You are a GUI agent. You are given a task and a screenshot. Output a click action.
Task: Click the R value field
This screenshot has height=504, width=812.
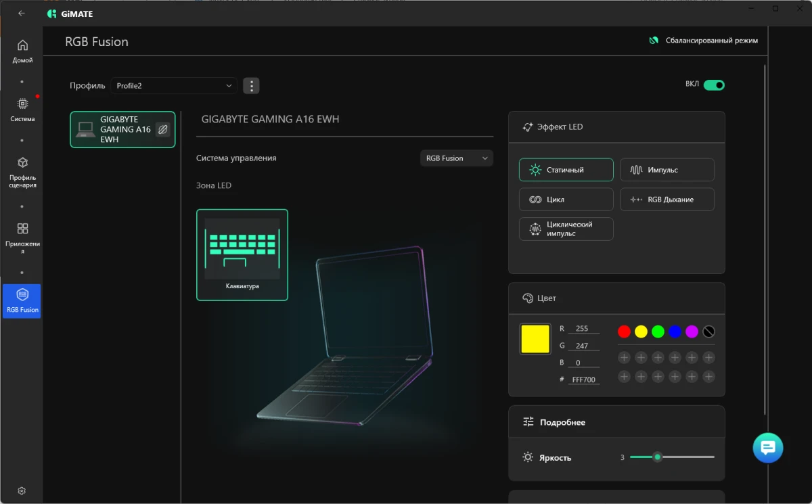[583, 329]
